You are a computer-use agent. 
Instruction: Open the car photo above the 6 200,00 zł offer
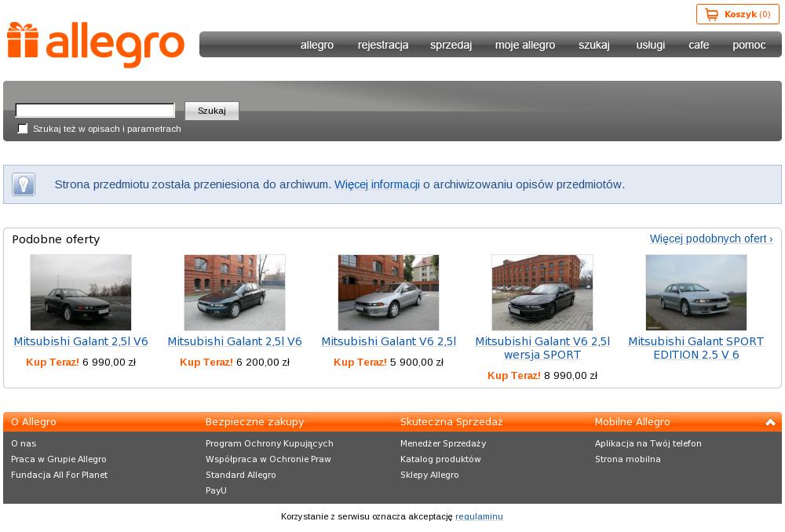click(235, 292)
